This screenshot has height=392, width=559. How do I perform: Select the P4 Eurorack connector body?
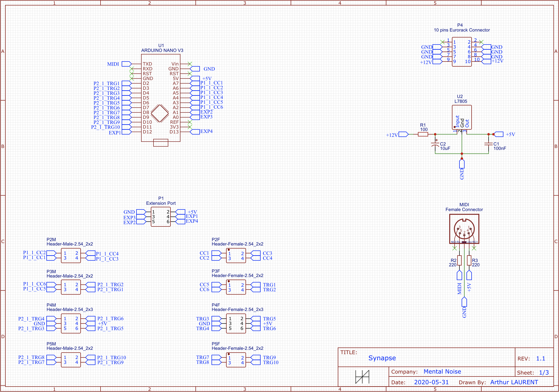[461, 52]
